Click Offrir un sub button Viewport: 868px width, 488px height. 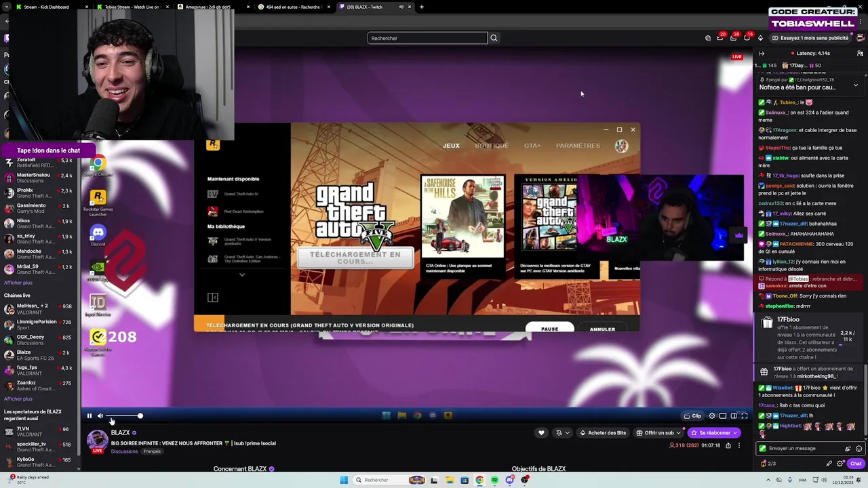click(658, 432)
